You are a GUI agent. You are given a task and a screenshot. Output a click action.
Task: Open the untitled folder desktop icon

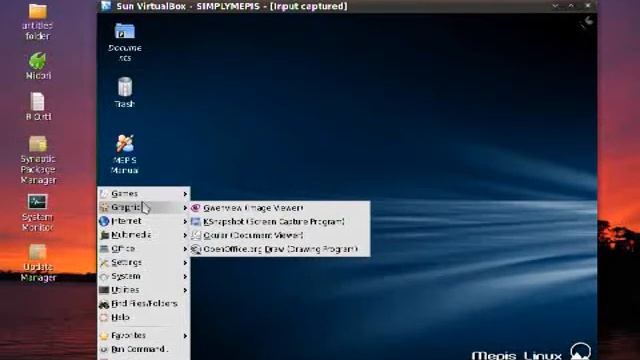pos(37,11)
